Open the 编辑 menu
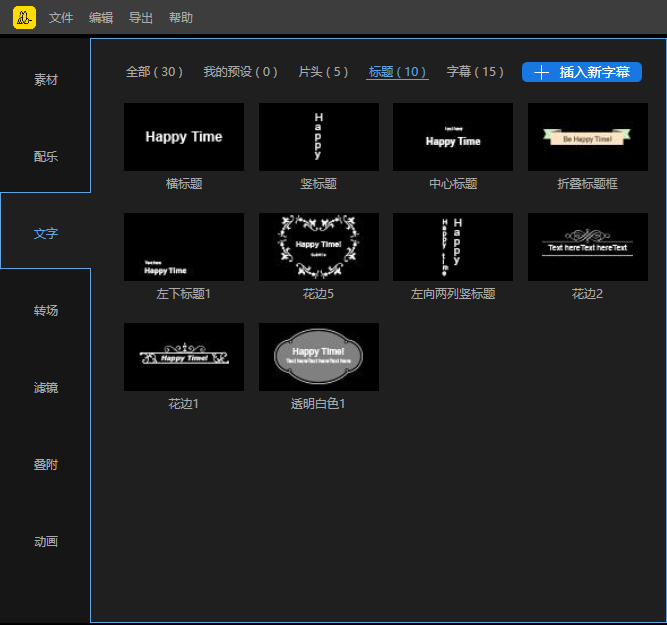Image resolution: width=667 pixels, height=625 pixels. (x=101, y=18)
